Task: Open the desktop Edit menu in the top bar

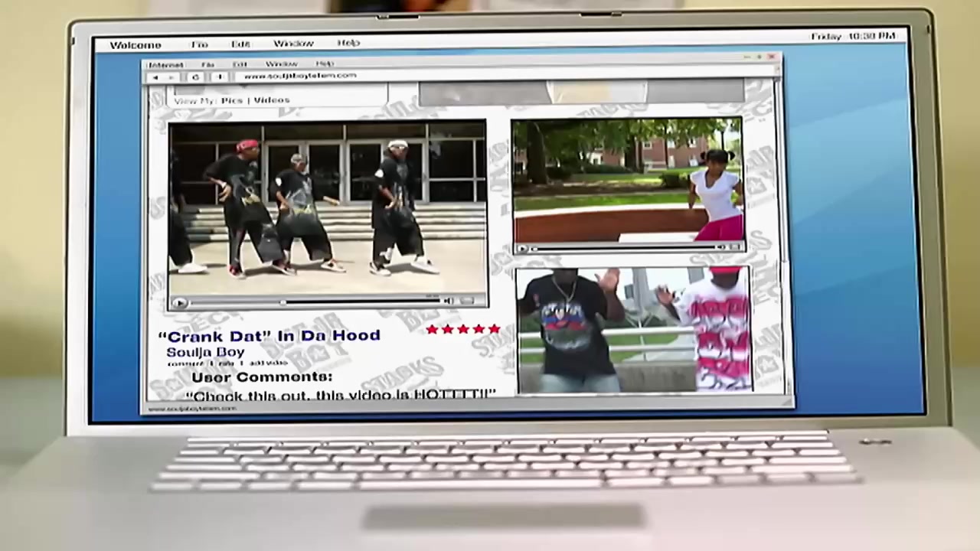Action: pos(240,44)
